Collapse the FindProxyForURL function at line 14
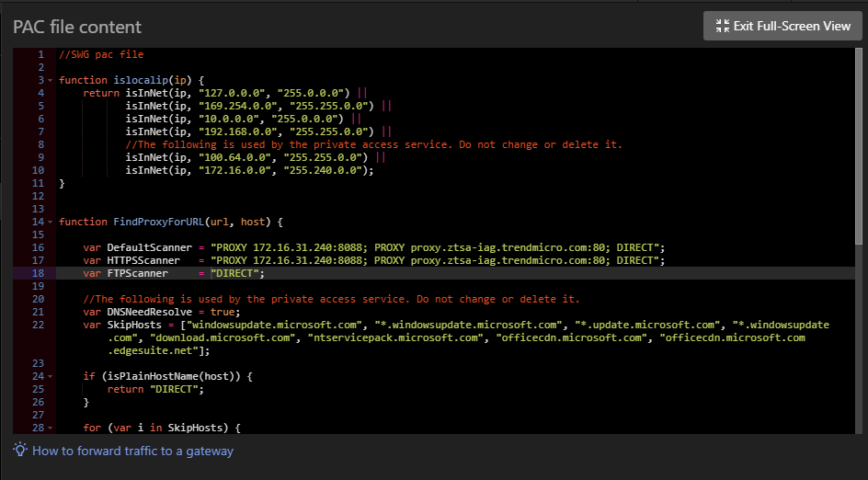 (51, 223)
